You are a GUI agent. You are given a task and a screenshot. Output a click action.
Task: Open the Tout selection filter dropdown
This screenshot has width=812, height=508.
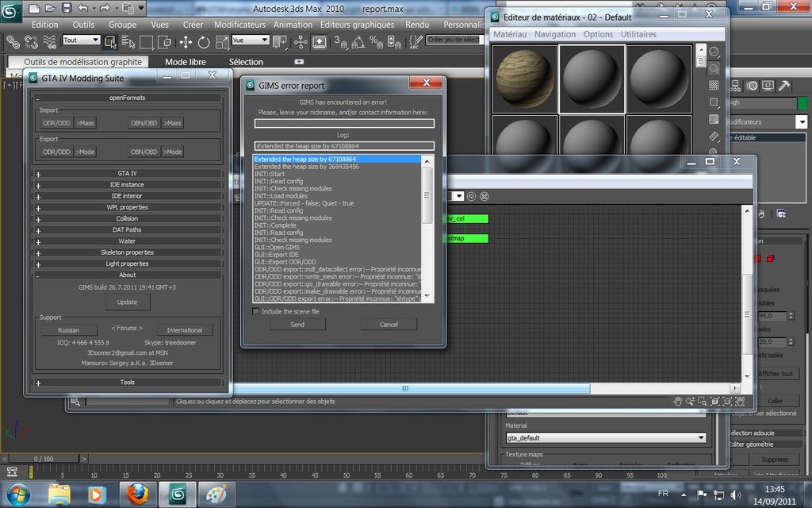(82, 40)
